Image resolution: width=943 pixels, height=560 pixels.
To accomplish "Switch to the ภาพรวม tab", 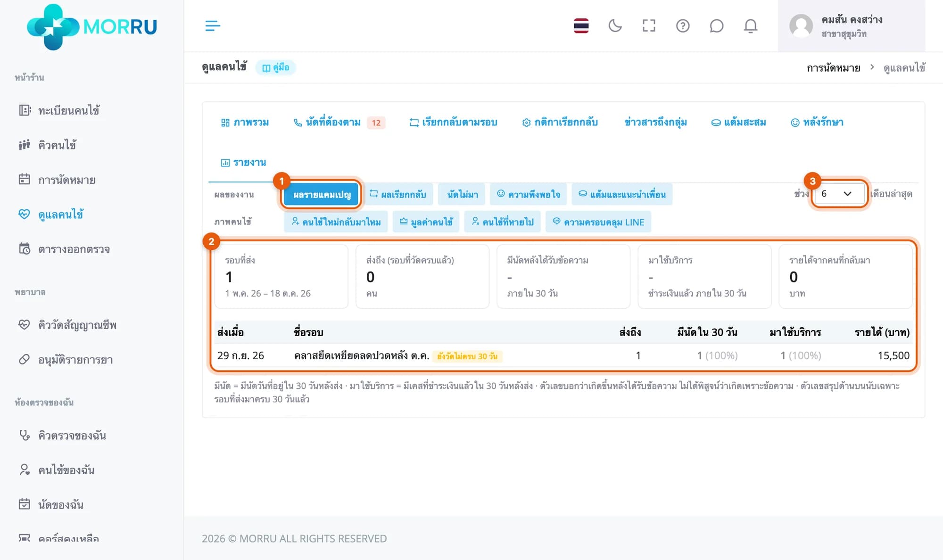I will click(x=245, y=123).
